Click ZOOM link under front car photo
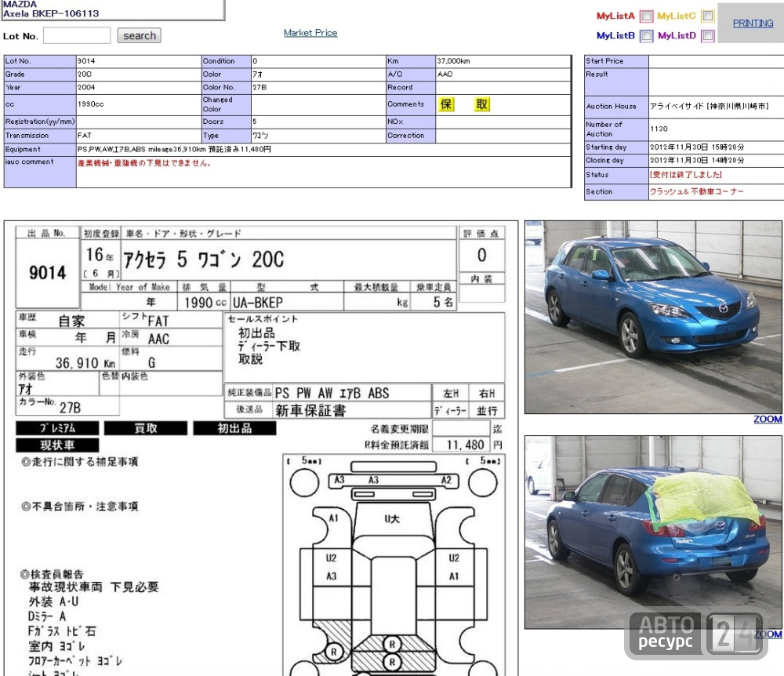Screen dimensions: 784x676 [768, 419]
